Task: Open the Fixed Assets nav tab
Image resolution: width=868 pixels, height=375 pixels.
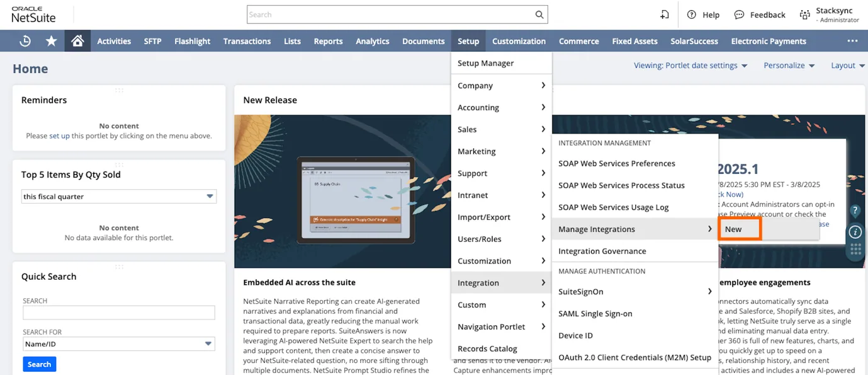Action: tap(634, 41)
